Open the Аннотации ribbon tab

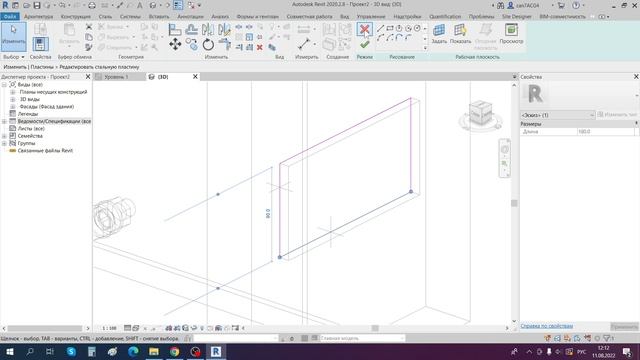point(190,17)
